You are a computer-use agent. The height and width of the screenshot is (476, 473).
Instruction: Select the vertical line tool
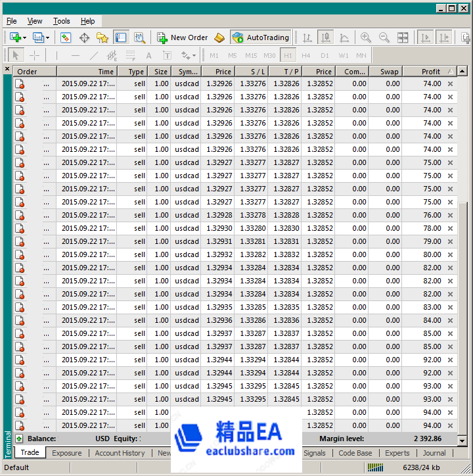pos(56,55)
